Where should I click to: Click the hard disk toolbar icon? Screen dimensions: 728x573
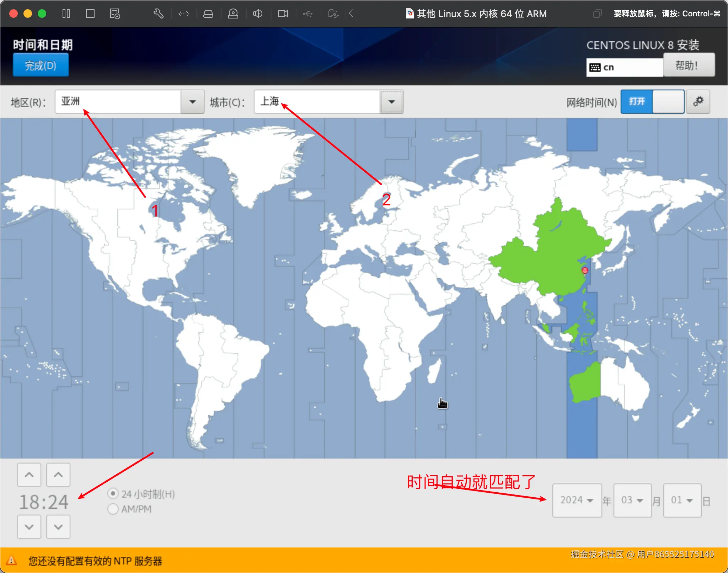209,14
